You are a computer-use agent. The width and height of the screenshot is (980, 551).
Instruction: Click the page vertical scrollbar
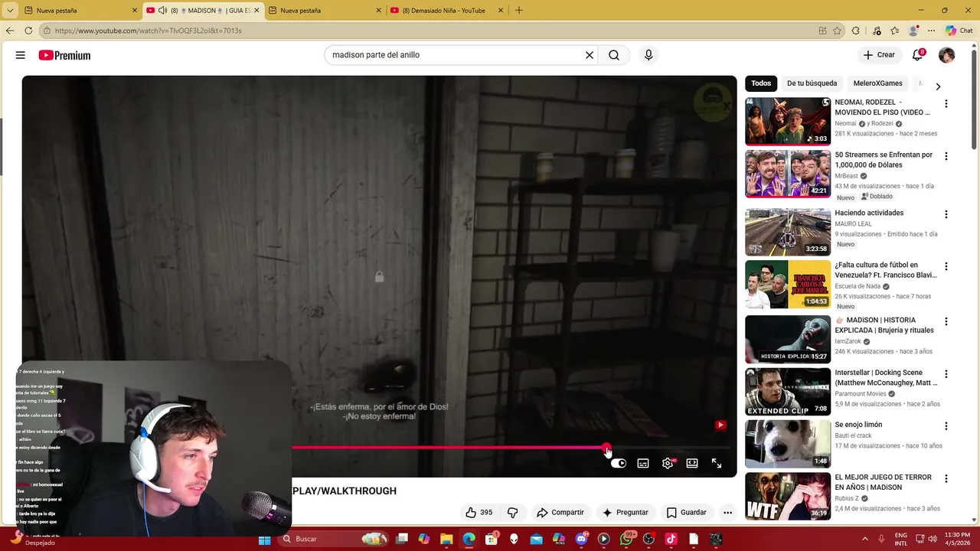[975, 99]
